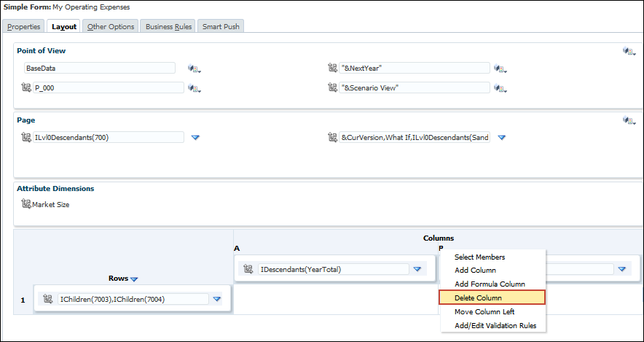Click the BaseData input field

tap(100, 69)
